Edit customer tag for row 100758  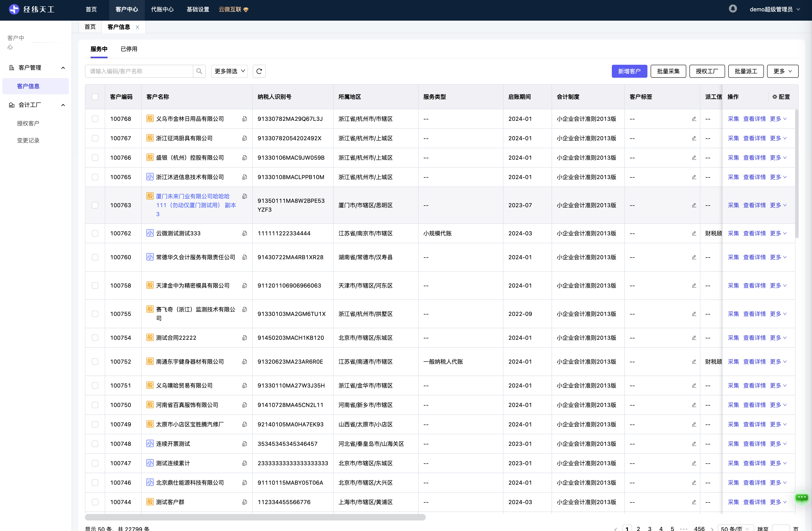click(x=694, y=286)
